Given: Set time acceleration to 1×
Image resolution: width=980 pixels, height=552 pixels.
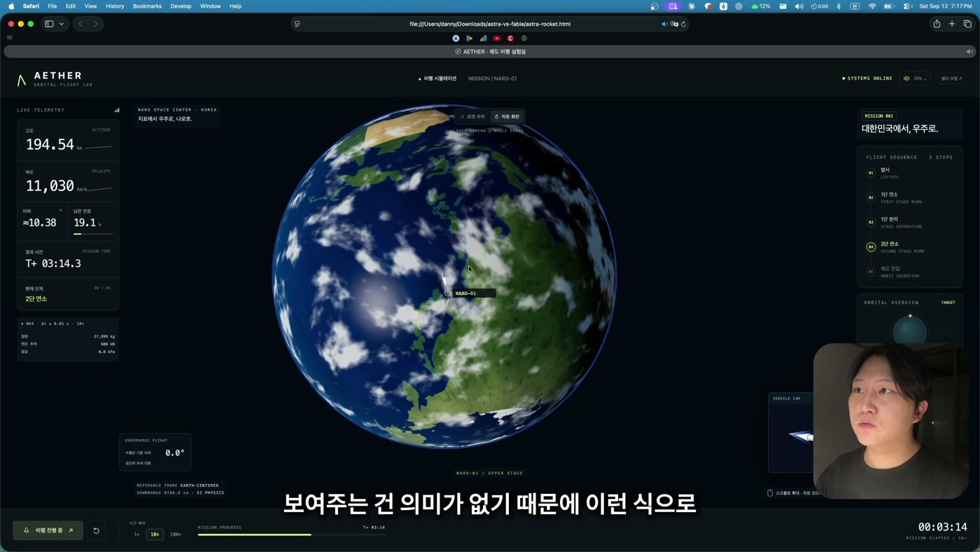Looking at the screenshot, I should point(136,534).
